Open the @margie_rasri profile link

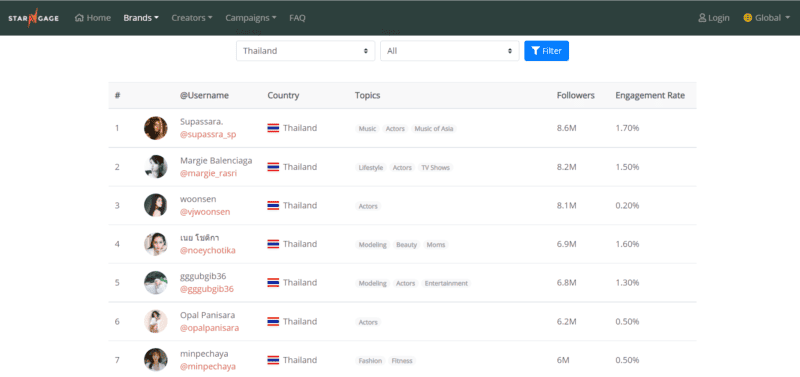[x=209, y=173]
